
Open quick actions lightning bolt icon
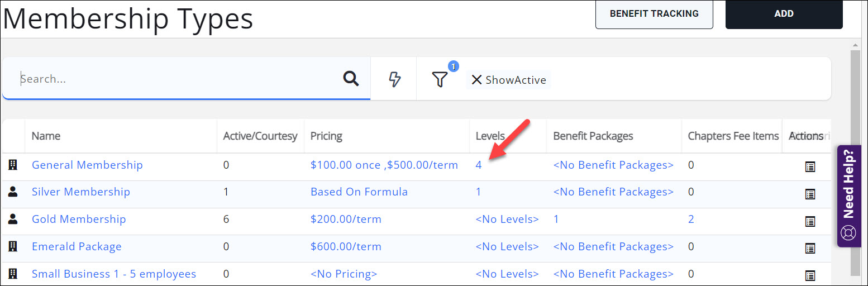tap(394, 79)
